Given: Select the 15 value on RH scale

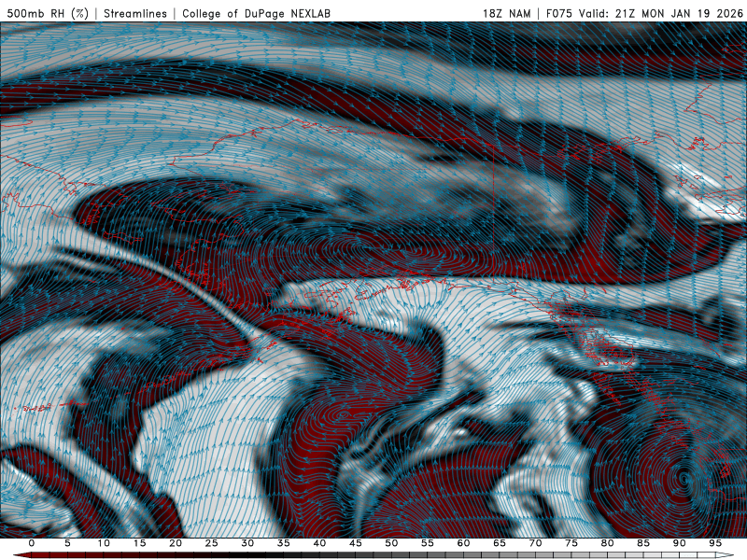Looking at the screenshot, I should pyautogui.click(x=139, y=543).
